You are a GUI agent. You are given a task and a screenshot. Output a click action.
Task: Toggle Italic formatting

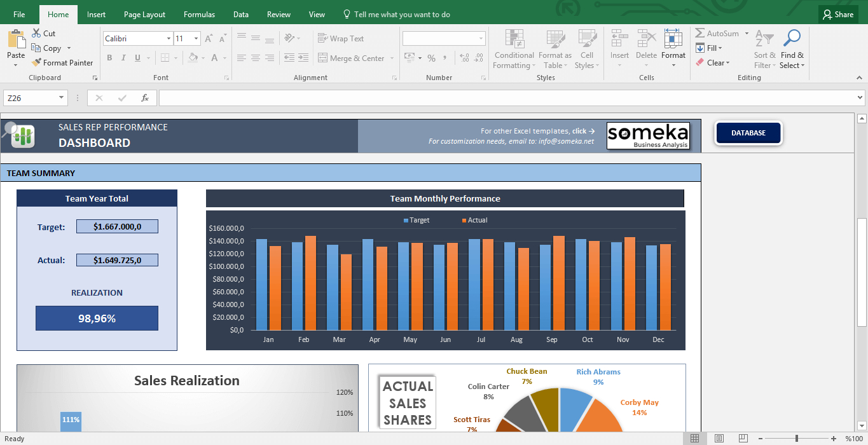[x=123, y=58]
